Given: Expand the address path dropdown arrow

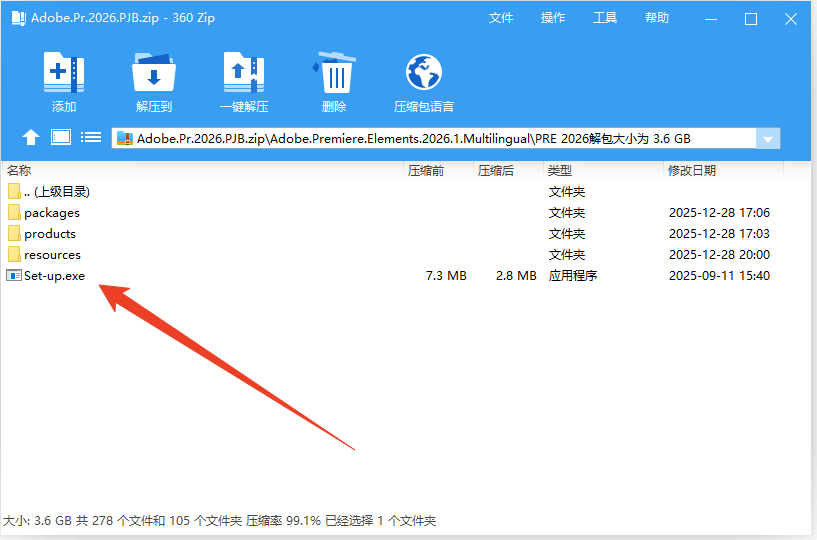Looking at the screenshot, I should tap(768, 139).
